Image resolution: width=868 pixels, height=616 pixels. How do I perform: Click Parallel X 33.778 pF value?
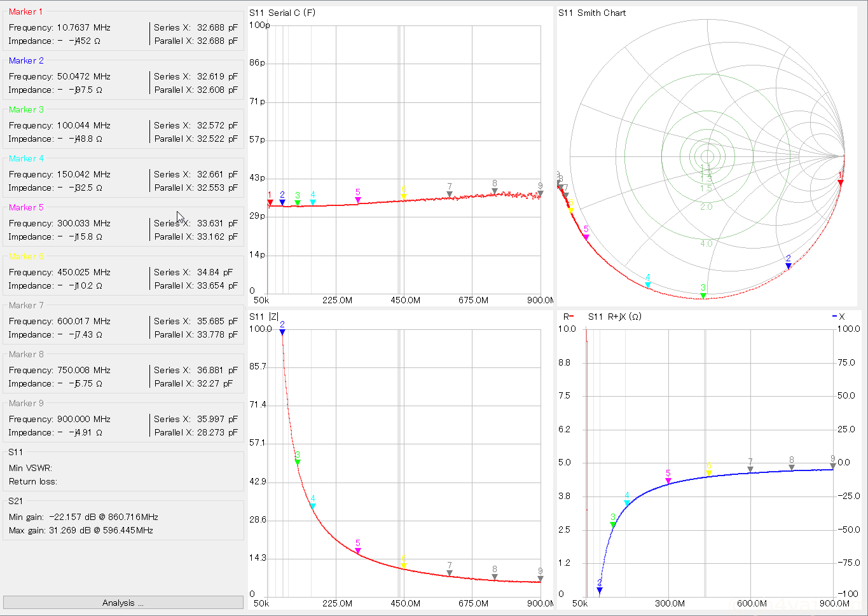(x=217, y=334)
